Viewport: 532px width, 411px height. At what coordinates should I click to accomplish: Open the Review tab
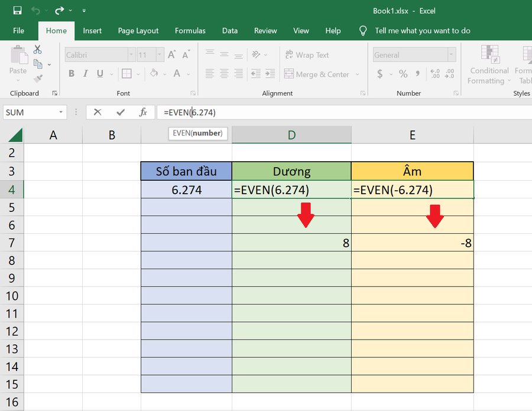tap(265, 31)
